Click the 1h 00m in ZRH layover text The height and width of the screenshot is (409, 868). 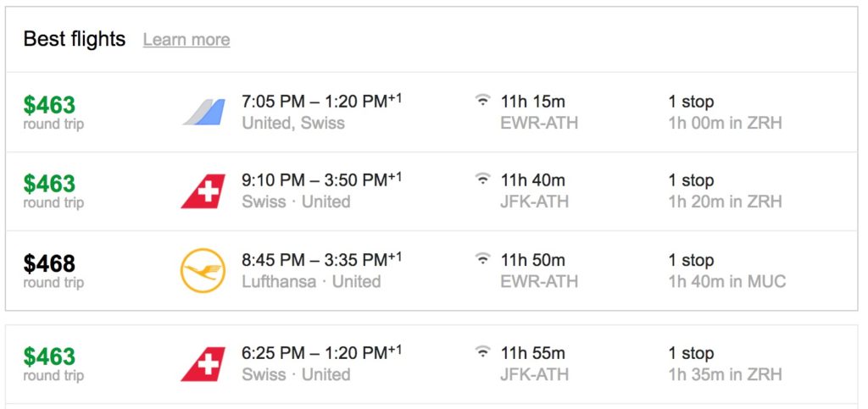tap(725, 123)
